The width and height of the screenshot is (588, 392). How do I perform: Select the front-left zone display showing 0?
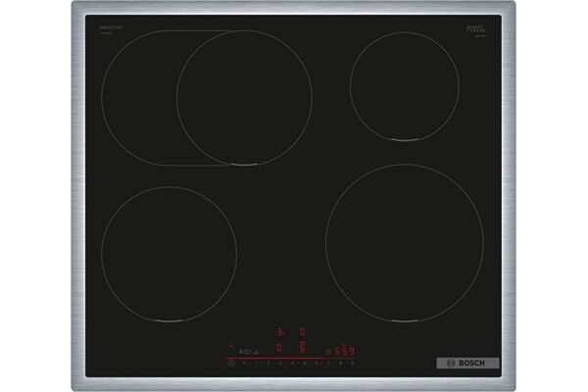(x=279, y=349)
